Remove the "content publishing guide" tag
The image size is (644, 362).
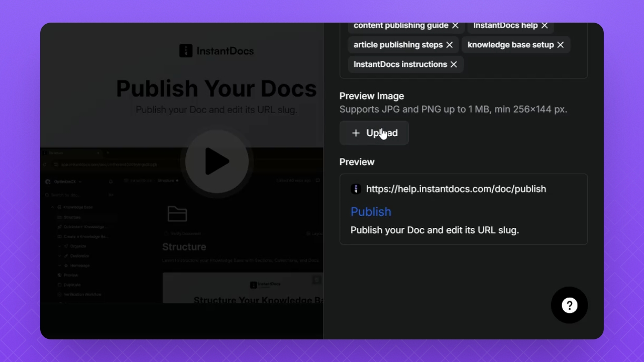[455, 26]
